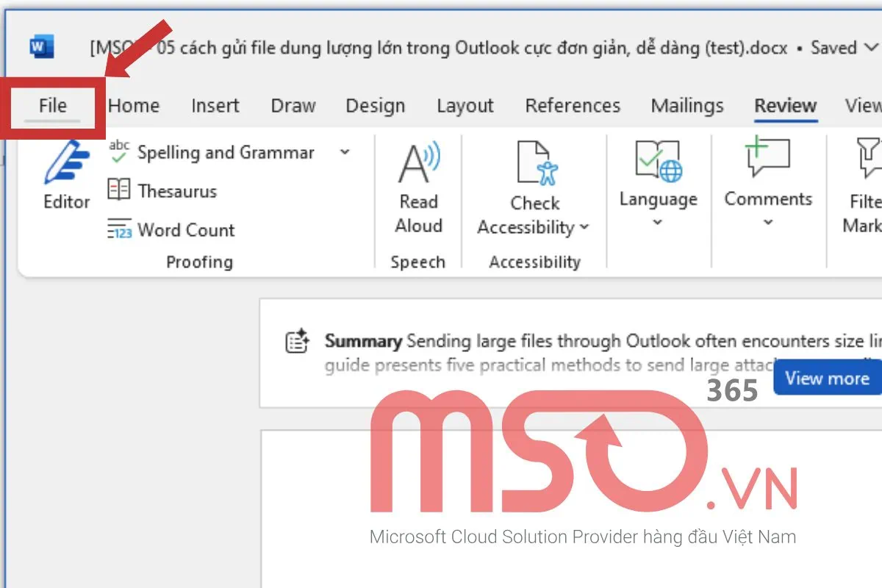The height and width of the screenshot is (588, 882).
Task: Expand the Spelling and Grammar dropdown arrow
Action: (x=345, y=152)
